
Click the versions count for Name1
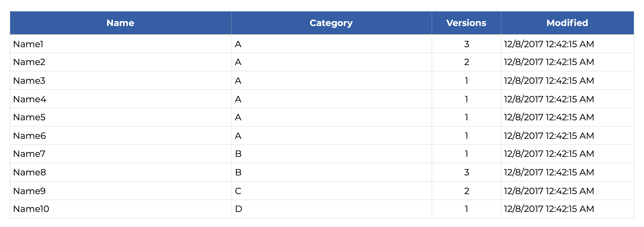pyautogui.click(x=466, y=44)
